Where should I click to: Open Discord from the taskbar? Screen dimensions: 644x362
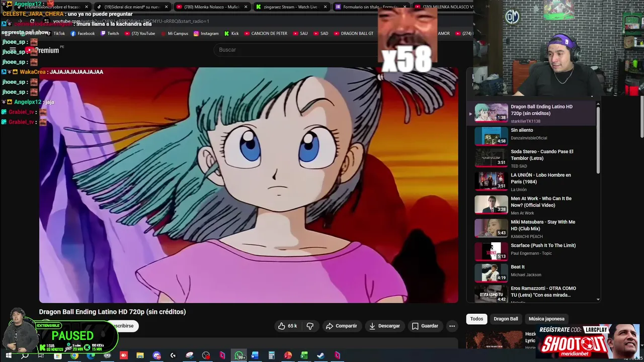[156, 355]
